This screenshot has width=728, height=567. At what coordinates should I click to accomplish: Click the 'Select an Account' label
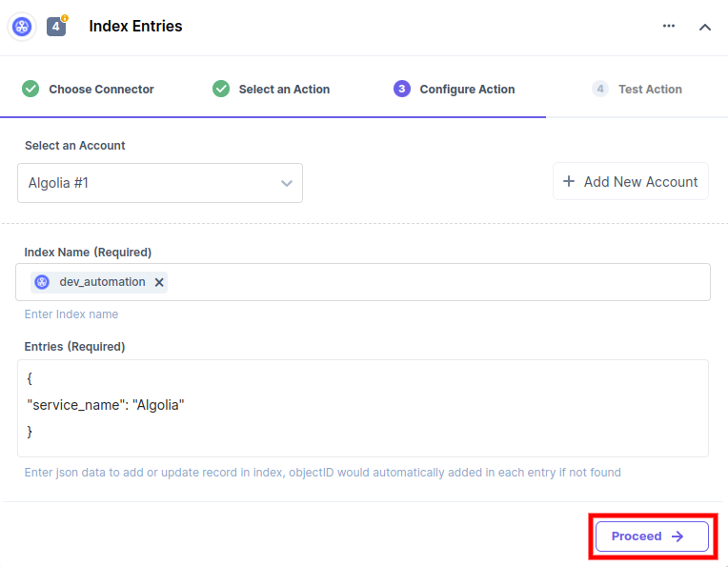74,146
